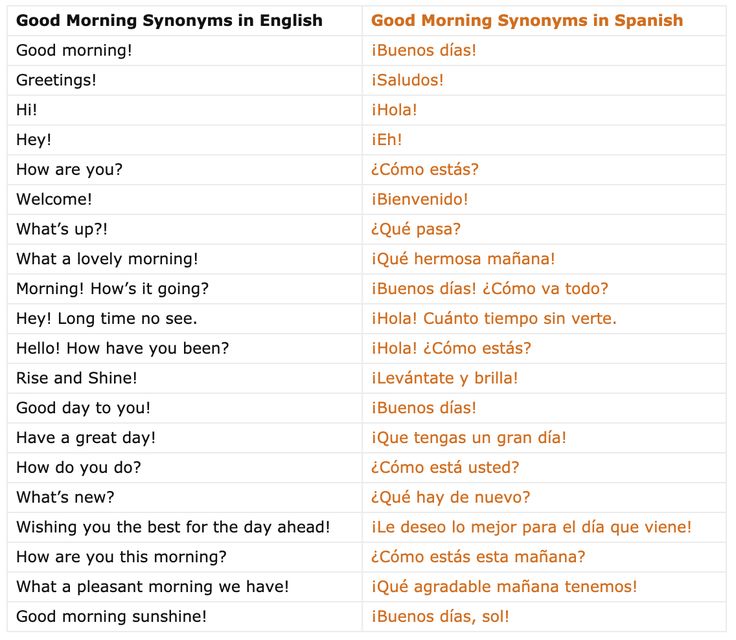Select the 'What's up?!' phrase
Image resolution: width=736 pixels, height=640 pixels.
click(61, 229)
